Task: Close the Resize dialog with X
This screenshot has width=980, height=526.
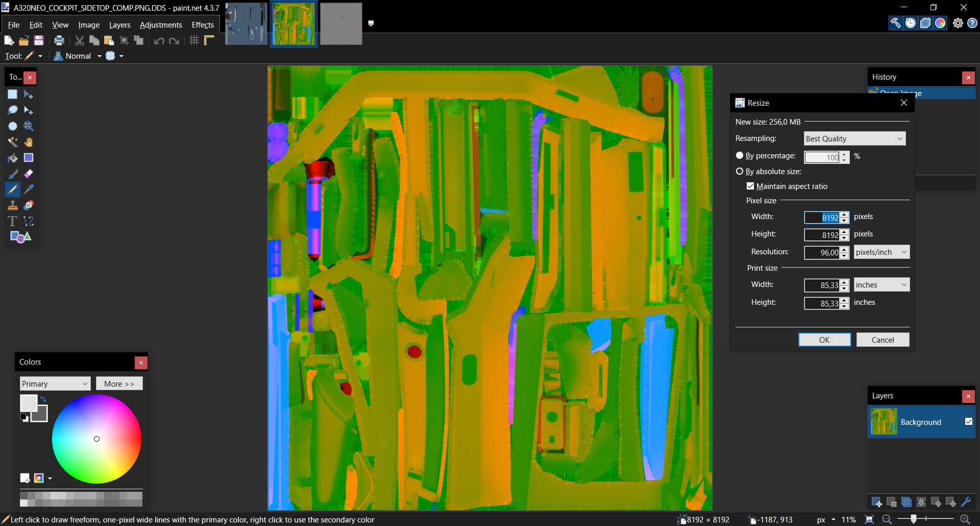Action: click(x=904, y=103)
